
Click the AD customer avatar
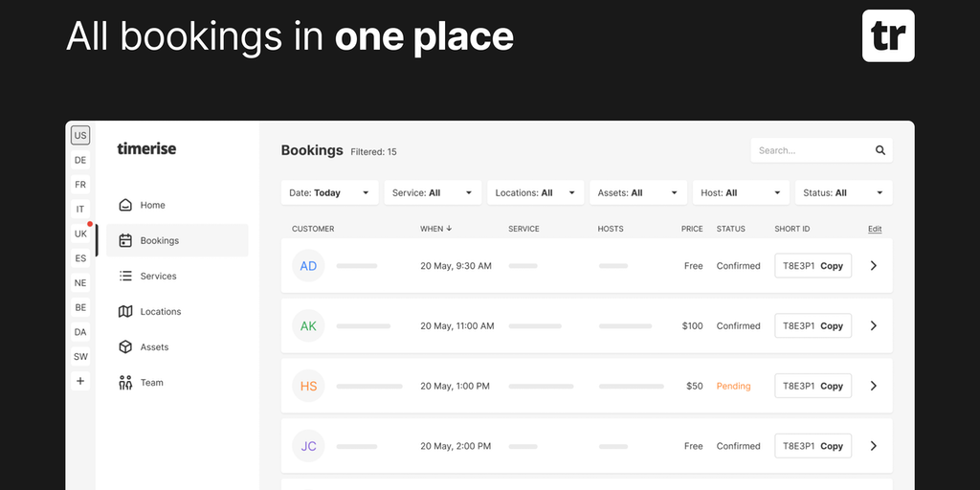tap(308, 266)
